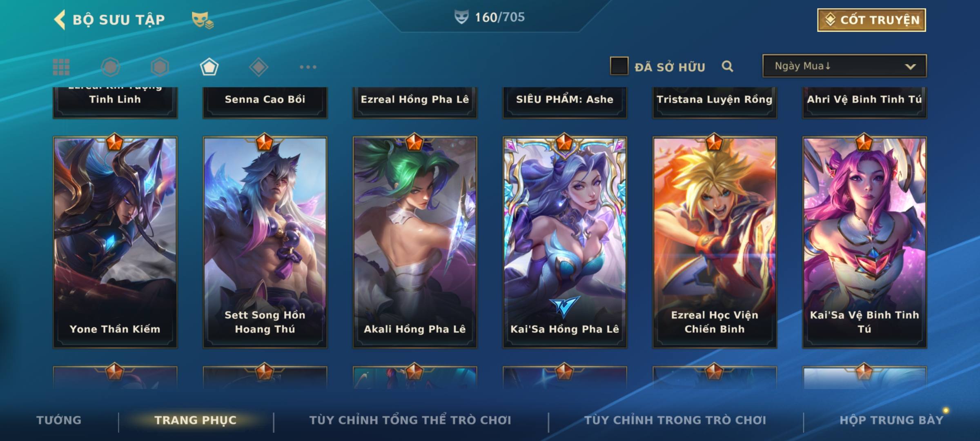Open Tùy Chỉnh Trong Trò Chơi tab
The height and width of the screenshot is (441, 980).
tap(675, 420)
